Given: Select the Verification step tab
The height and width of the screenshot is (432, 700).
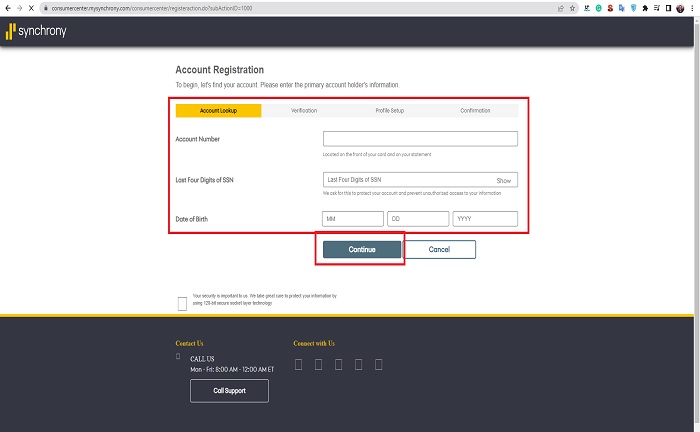Looking at the screenshot, I should tap(304, 111).
